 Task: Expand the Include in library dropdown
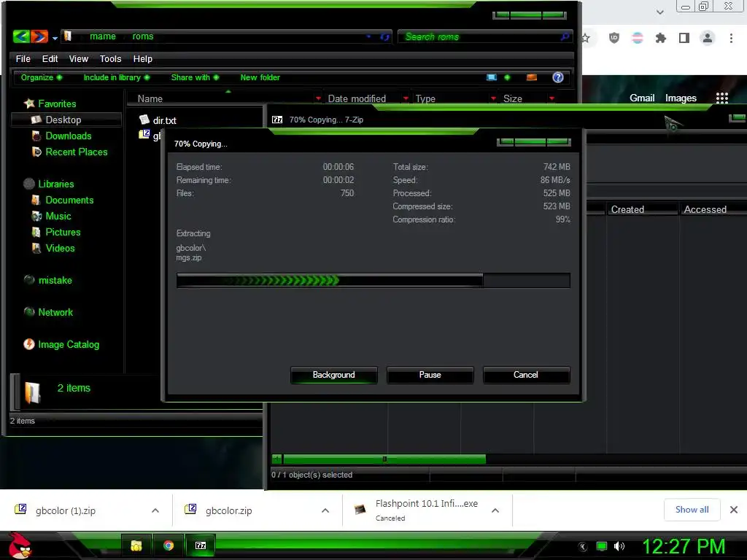pyautogui.click(x=117, y=77)
